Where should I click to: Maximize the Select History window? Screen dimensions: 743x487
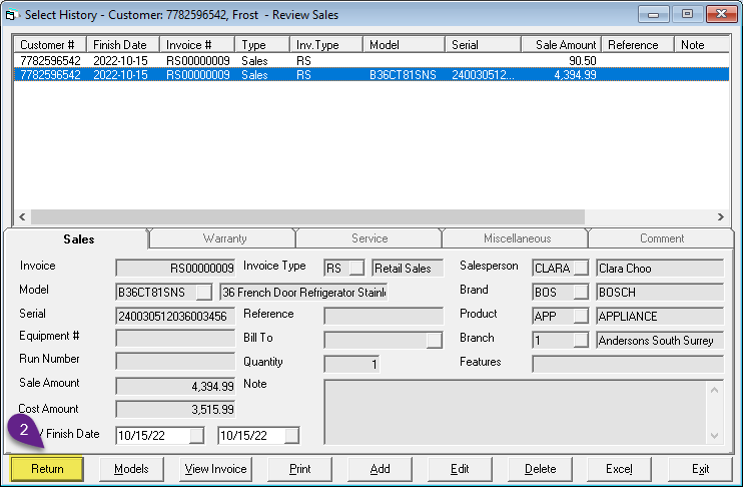click(x=687, y=14)
